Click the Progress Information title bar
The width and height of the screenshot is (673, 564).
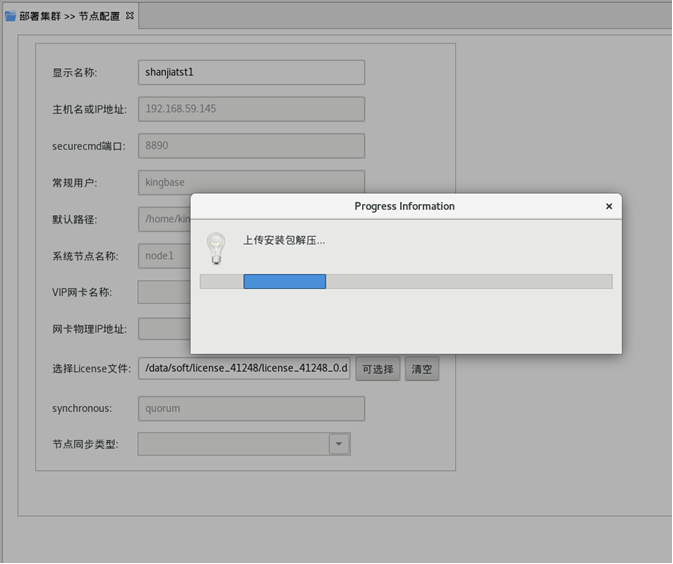(x=404, y=206)
